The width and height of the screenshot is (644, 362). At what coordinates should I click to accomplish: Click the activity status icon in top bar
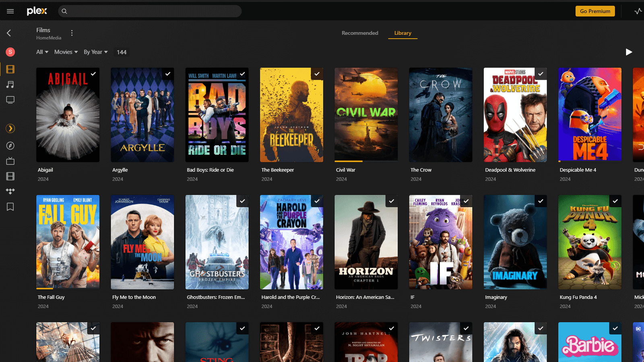point(638,11)
